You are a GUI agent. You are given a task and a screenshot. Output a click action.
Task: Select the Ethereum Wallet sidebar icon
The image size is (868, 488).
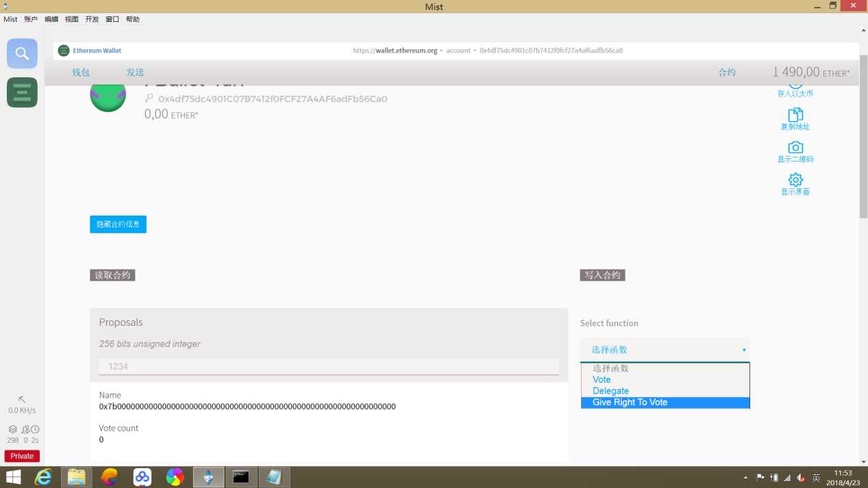pyautogui.click(x=22, y=92)
